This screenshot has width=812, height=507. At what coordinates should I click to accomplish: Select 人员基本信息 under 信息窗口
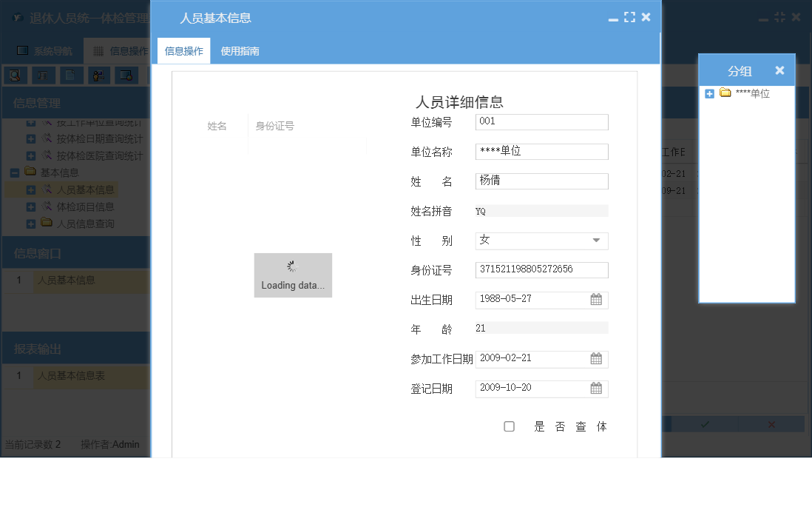(67, 281)
